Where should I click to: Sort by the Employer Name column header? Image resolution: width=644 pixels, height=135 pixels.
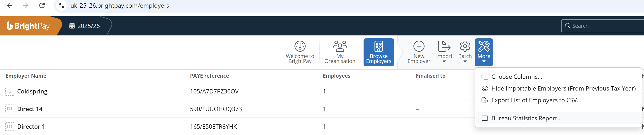pyautogui.click(x=26, y=76)
